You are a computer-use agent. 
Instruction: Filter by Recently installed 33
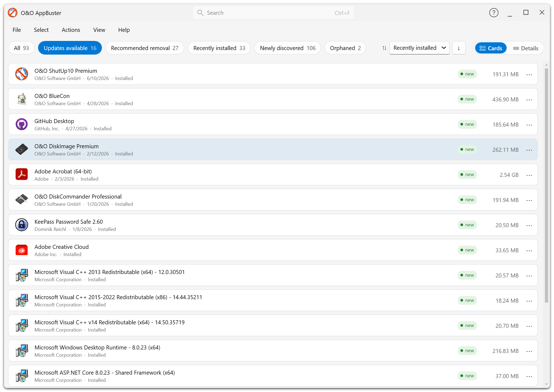tap(219, 48)
